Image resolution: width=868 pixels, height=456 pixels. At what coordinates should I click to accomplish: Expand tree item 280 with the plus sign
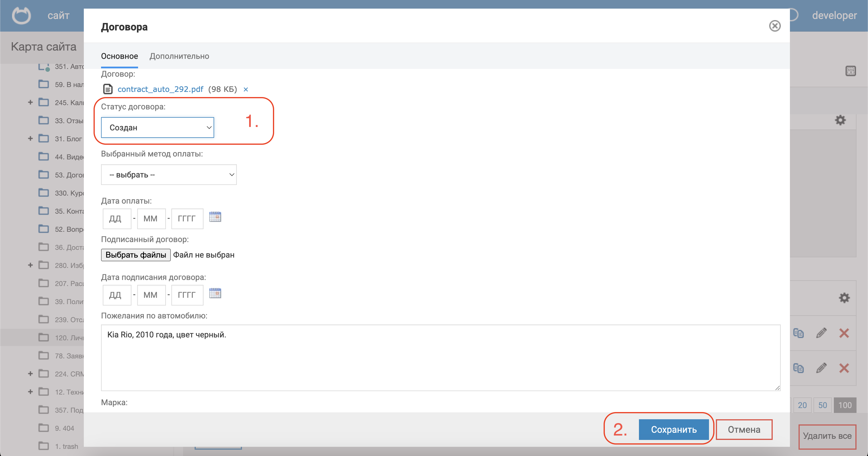pos(30,265)
